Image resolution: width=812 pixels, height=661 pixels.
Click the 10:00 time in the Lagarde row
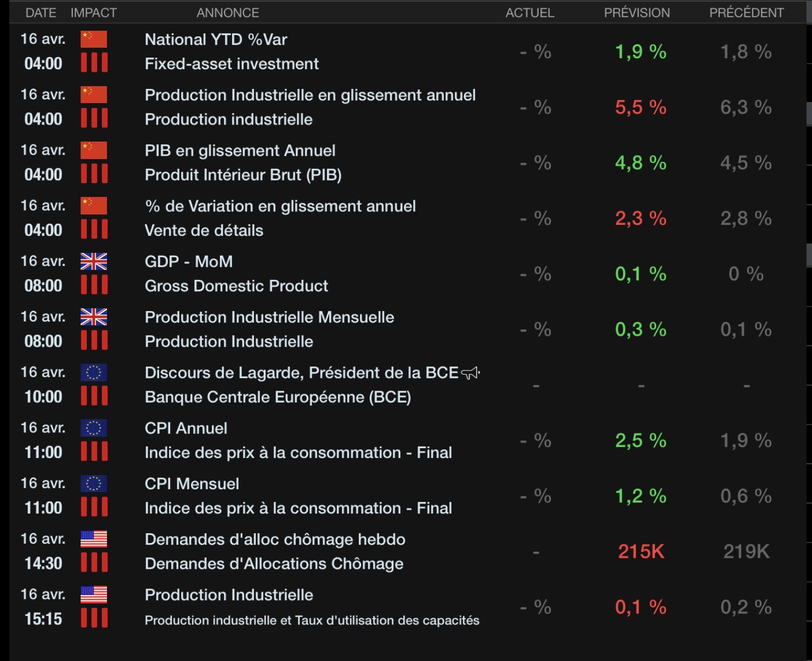point(43,397)
